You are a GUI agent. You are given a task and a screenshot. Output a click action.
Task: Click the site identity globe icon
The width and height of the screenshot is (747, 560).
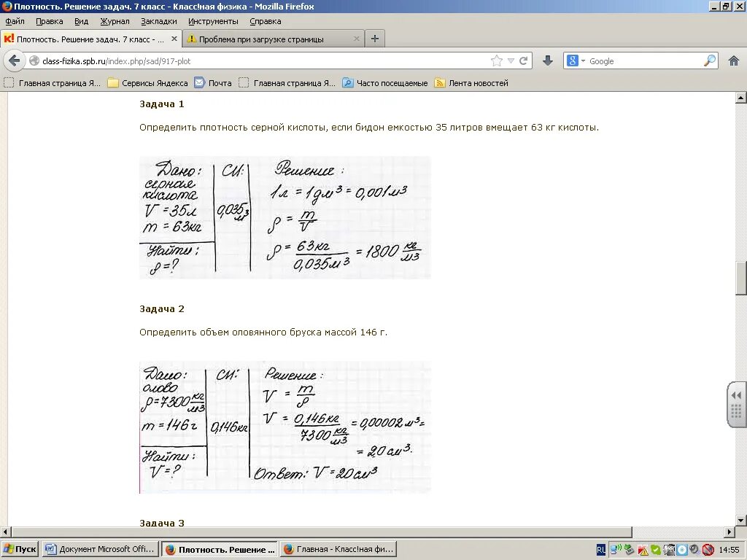(34, 61)
